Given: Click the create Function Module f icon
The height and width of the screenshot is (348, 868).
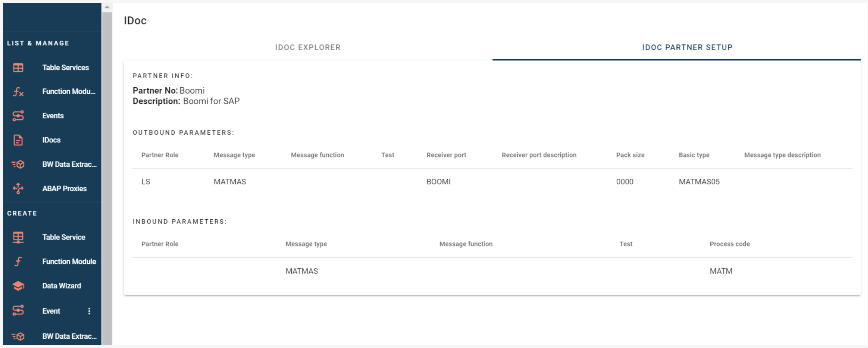Looking at the screenshot, I should pyautogui.click(x=18, y=262).
